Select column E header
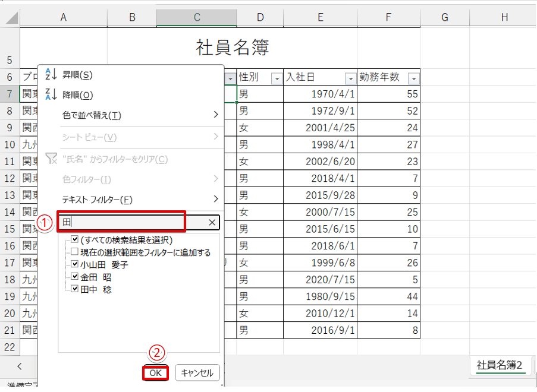 click(x=320, y=18)
